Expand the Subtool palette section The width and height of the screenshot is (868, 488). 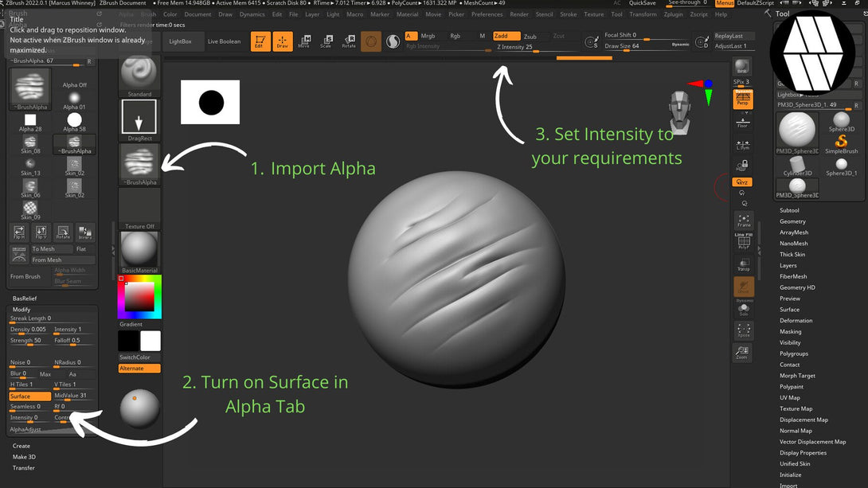(x=789, y=210)
